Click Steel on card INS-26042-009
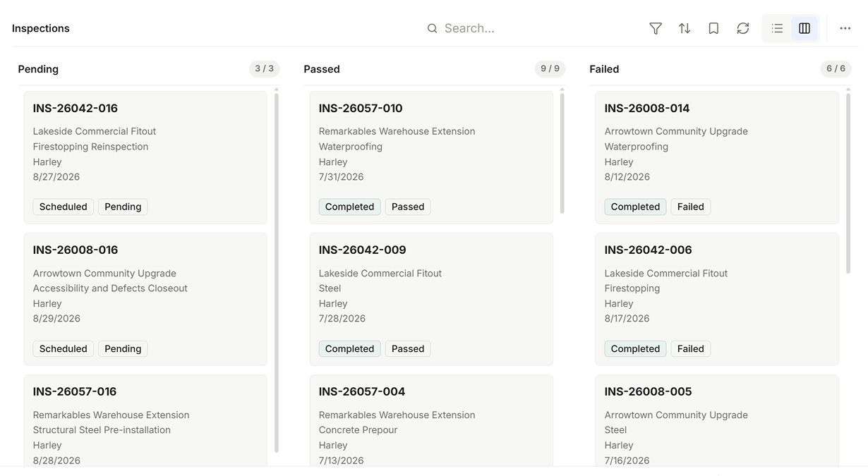The image size is (868, 476). pos(330,288)
